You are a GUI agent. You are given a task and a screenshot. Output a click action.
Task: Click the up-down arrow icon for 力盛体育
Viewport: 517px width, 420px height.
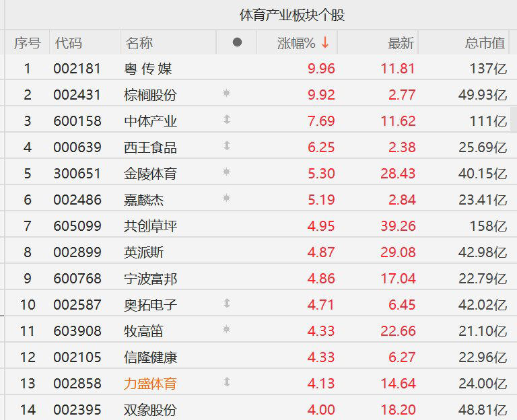226,382
